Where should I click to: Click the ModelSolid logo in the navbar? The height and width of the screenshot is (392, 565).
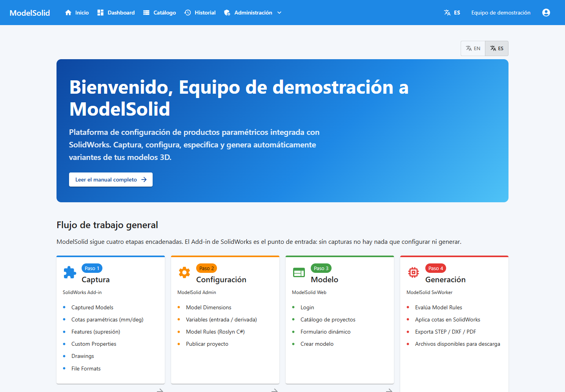pos(30,13)
